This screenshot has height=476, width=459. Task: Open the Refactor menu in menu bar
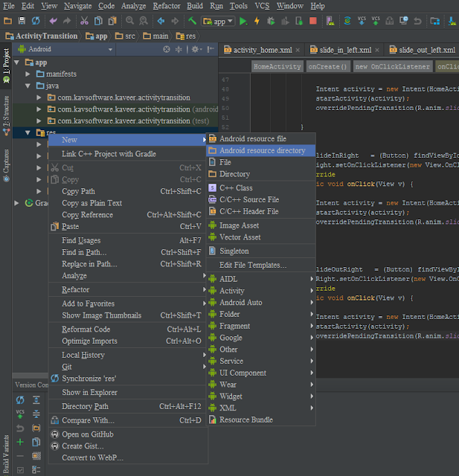(166, 6)
